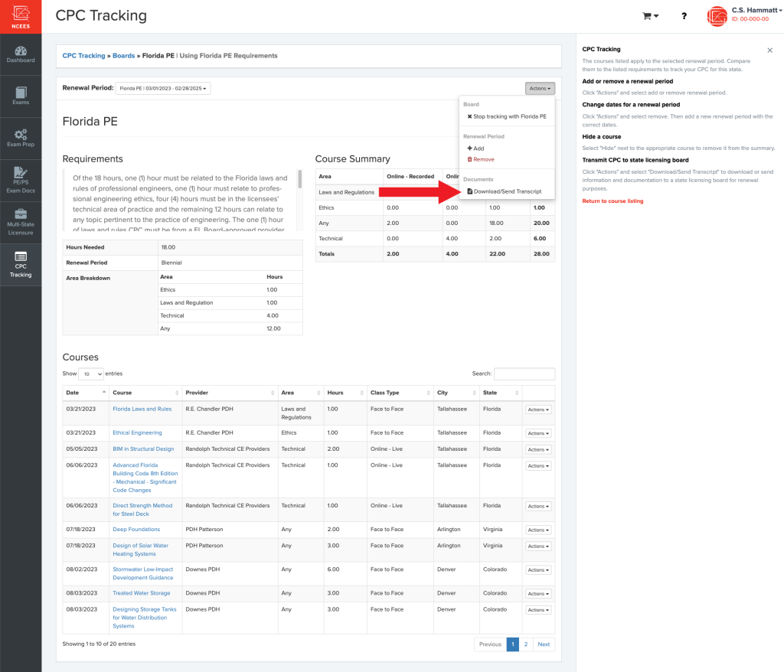This screenshot has height=672, width=784.
Task: Click inside the Search field
Action: 524,374
